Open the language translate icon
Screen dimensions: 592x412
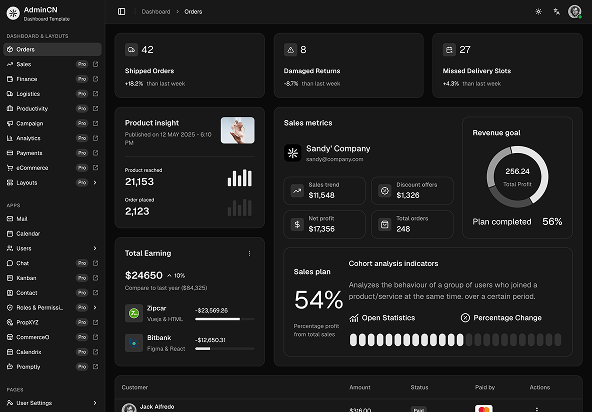pos(557,12)
